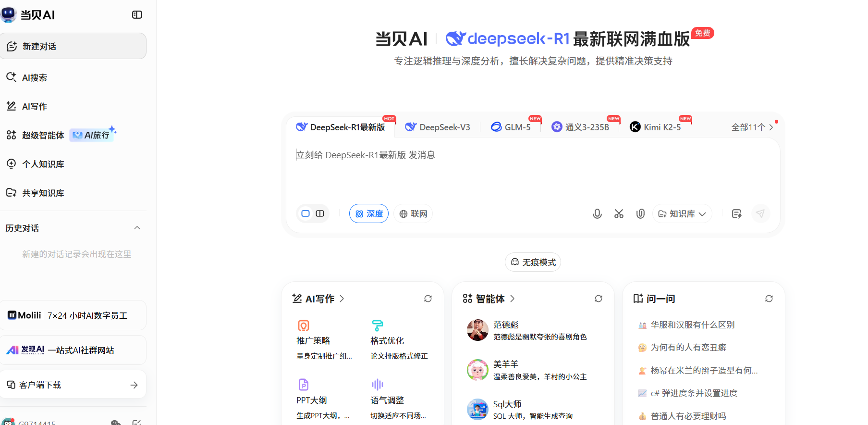868x425 pixels.
Task: Open the 语气调整 writing tool
Action: tap(399, 400)
